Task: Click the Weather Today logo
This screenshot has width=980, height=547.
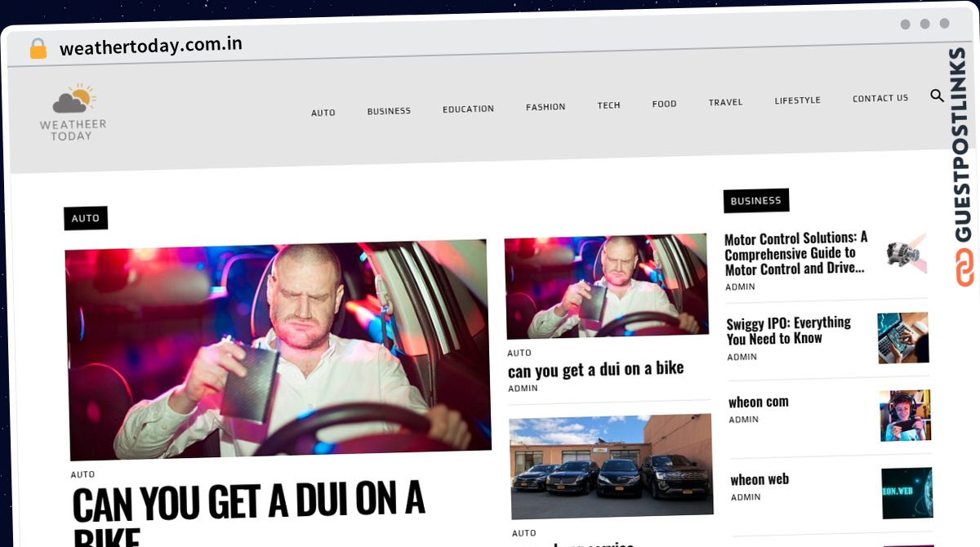Action: click(x=73, y=113)
